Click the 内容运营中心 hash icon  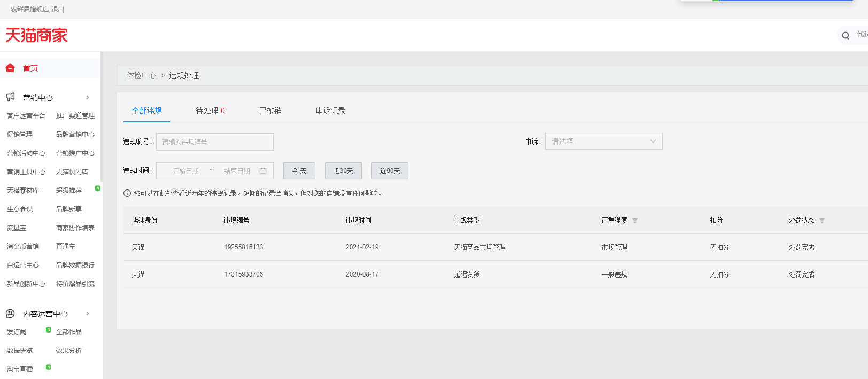click(10, 313)
